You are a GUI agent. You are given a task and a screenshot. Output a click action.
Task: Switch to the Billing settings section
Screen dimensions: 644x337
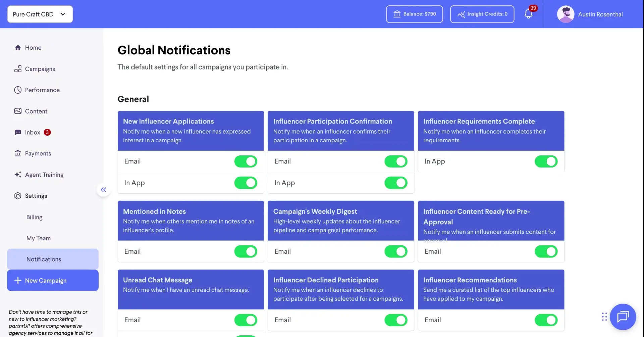[x=34, y=217]
